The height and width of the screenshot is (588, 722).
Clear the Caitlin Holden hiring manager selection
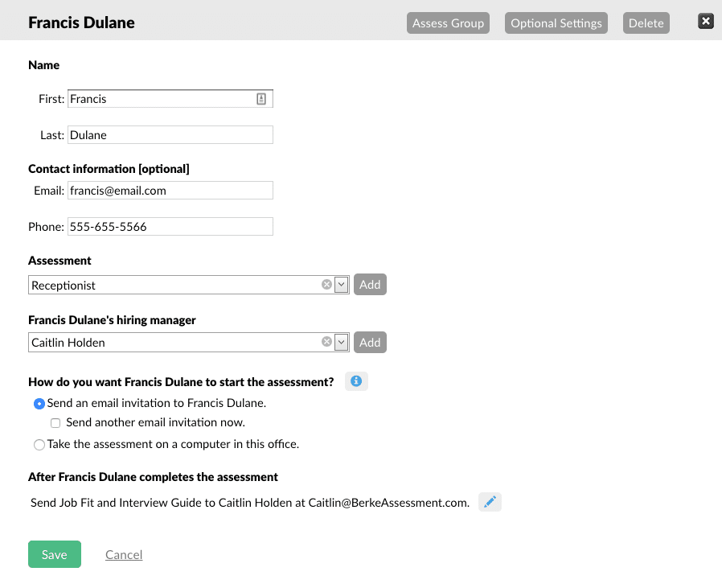(x=326, y=342)
